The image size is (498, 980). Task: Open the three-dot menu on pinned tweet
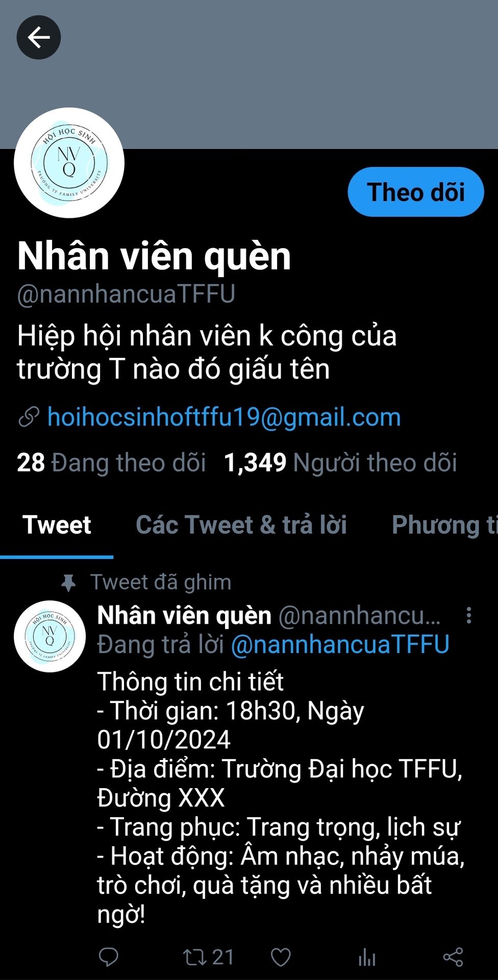click(469, 616)
